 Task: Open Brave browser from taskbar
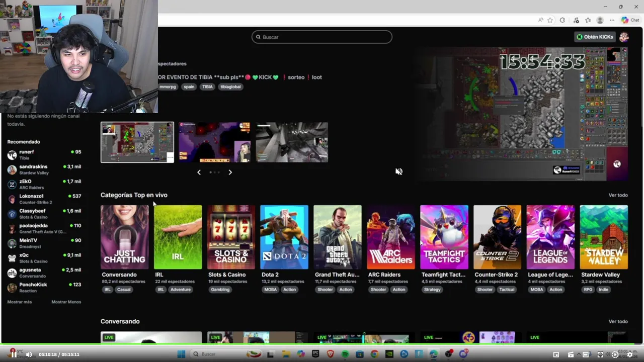coord(330,354)
